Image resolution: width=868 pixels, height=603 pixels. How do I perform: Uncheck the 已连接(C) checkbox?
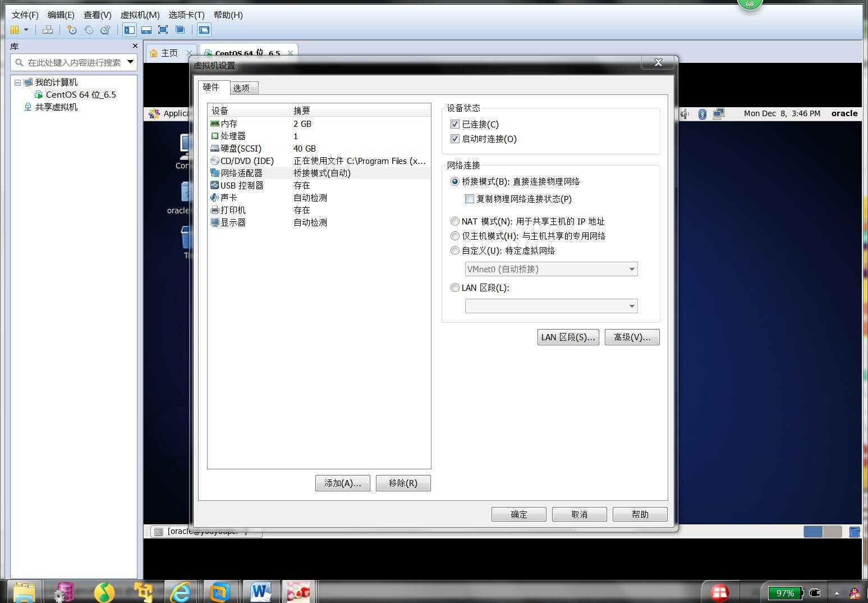[455, 124]
